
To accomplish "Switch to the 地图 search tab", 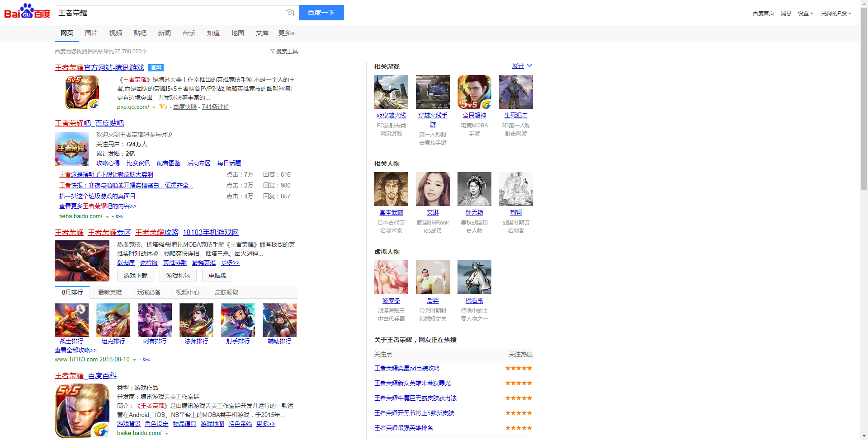I will pyautogui.click(x=238, y=33).
